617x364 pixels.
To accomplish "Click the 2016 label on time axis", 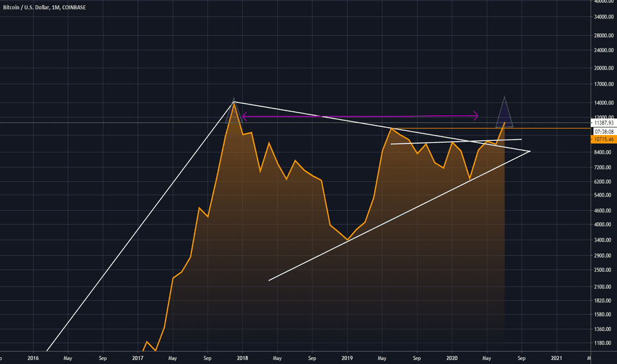I will click(33, 358).
